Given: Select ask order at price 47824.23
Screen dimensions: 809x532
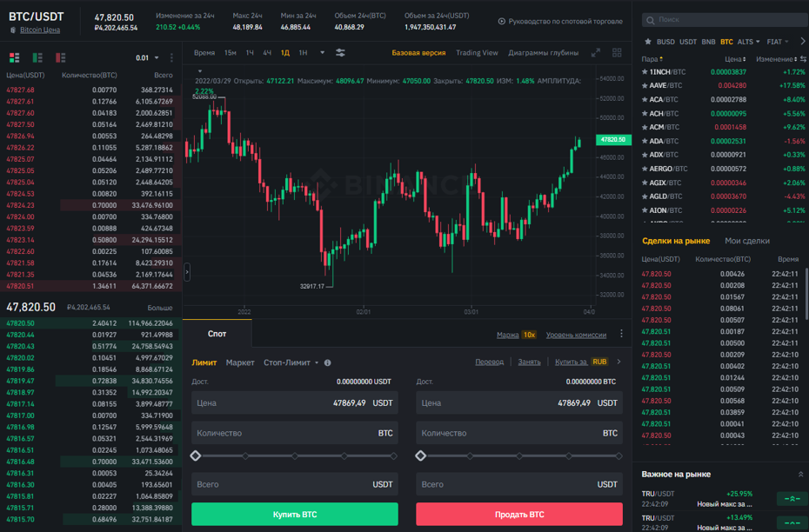Looking at the screenshot, I should coord(90,205).
